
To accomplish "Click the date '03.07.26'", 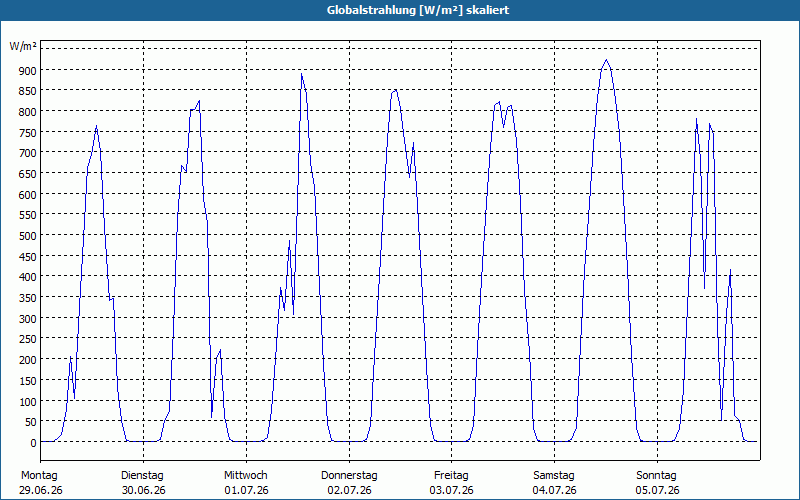I will [x=452, y=490].
